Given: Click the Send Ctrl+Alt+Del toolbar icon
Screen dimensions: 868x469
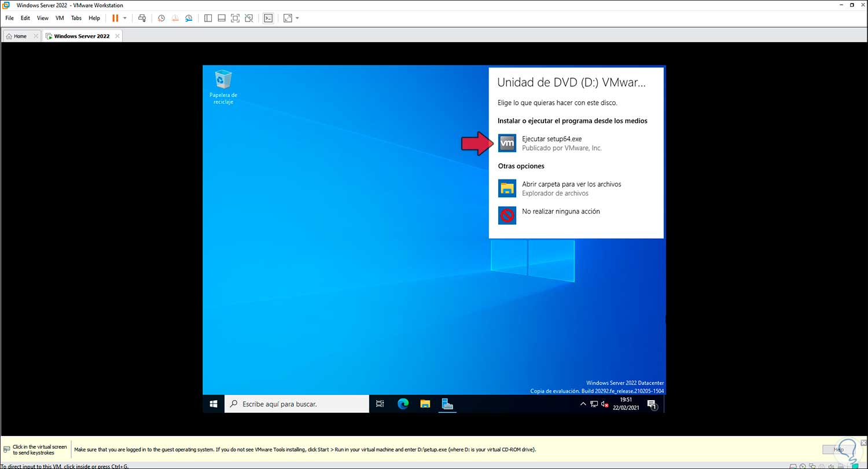Looking at the screenshot, I should coord(142,18).
